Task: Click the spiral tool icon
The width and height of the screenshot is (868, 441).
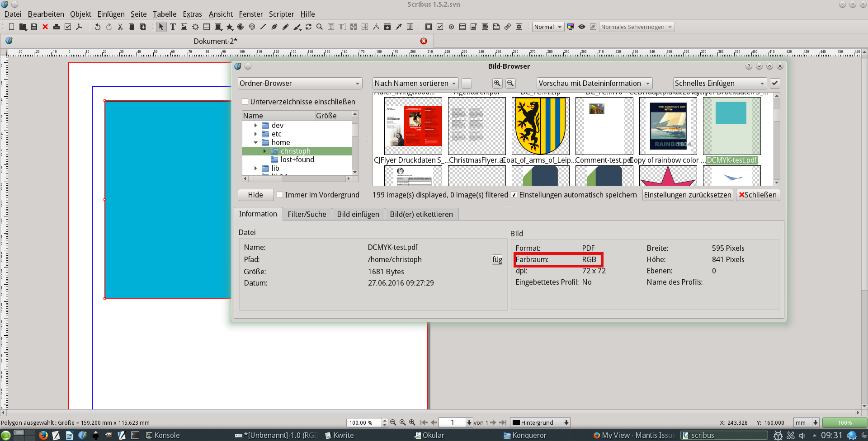Action: pyautogui.click(x=252, y=27)
